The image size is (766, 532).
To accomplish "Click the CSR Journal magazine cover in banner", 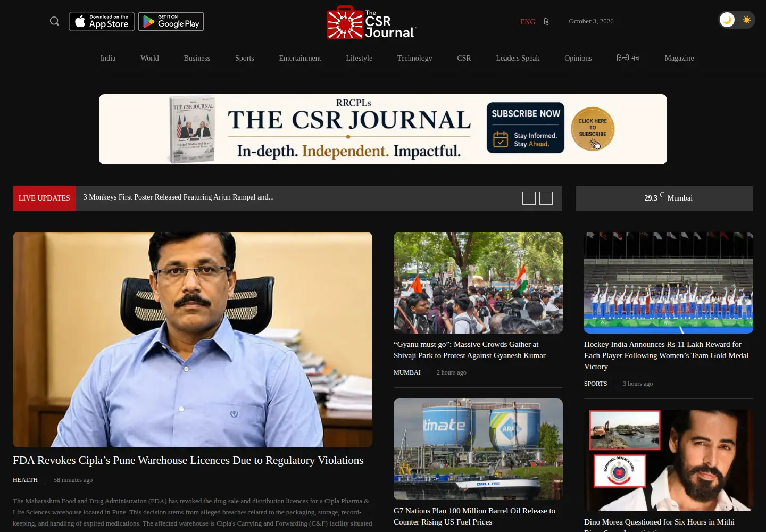I will click(x=193, y=129).
